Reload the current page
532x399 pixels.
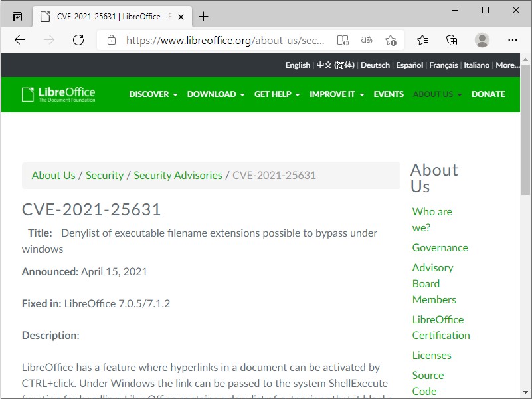(x=78, y=40)
